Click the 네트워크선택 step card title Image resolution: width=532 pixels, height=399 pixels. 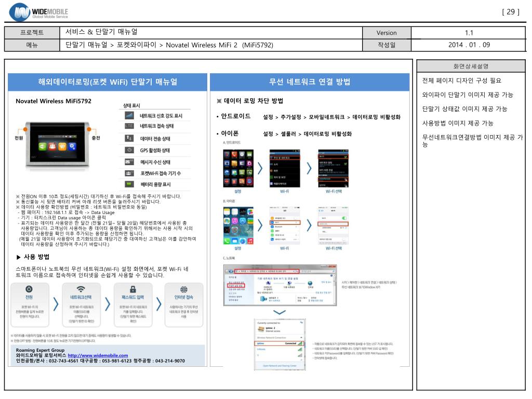(x=81, y=297)
